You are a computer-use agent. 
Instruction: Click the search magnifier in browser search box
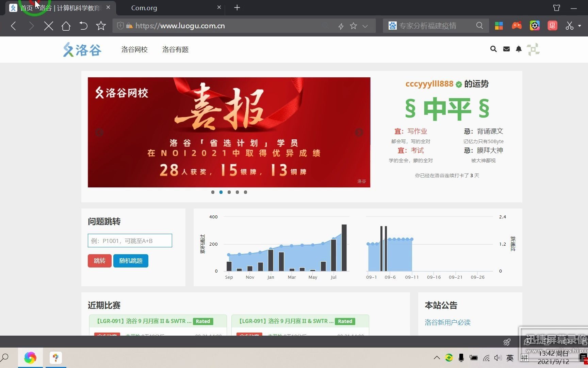point(479,26)
